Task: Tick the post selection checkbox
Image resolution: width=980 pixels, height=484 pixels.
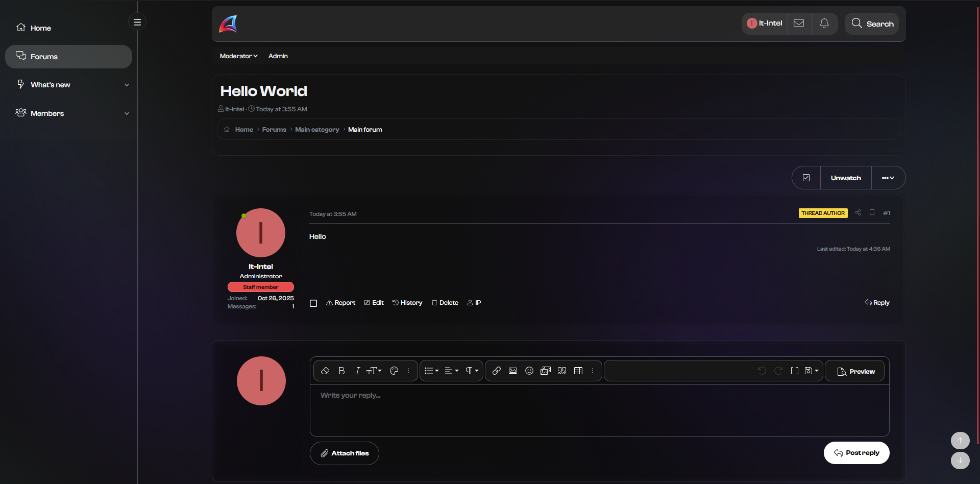Action: 313,303
